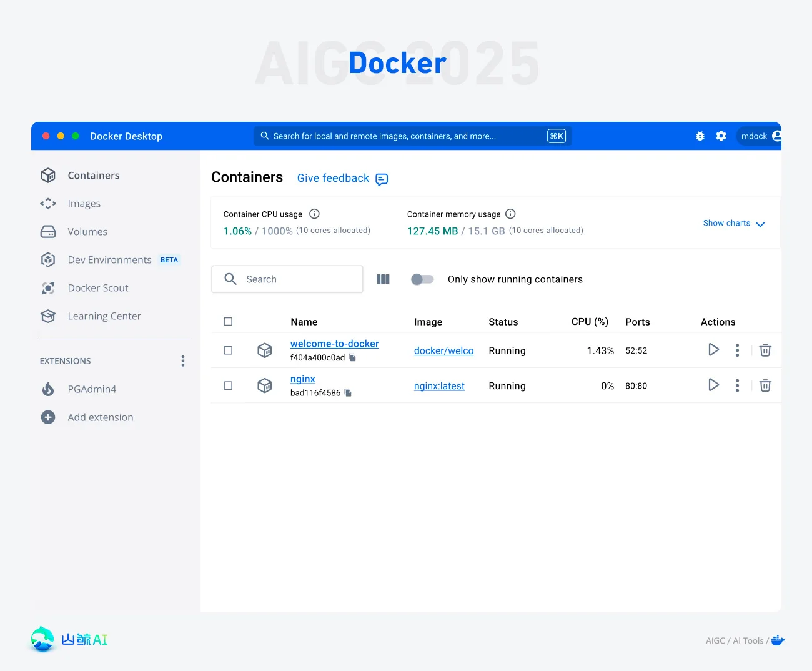The width and height of the screenshot is (812, 671).
Task: Click the Images icon in sidebar
Action: click(48, 204)
